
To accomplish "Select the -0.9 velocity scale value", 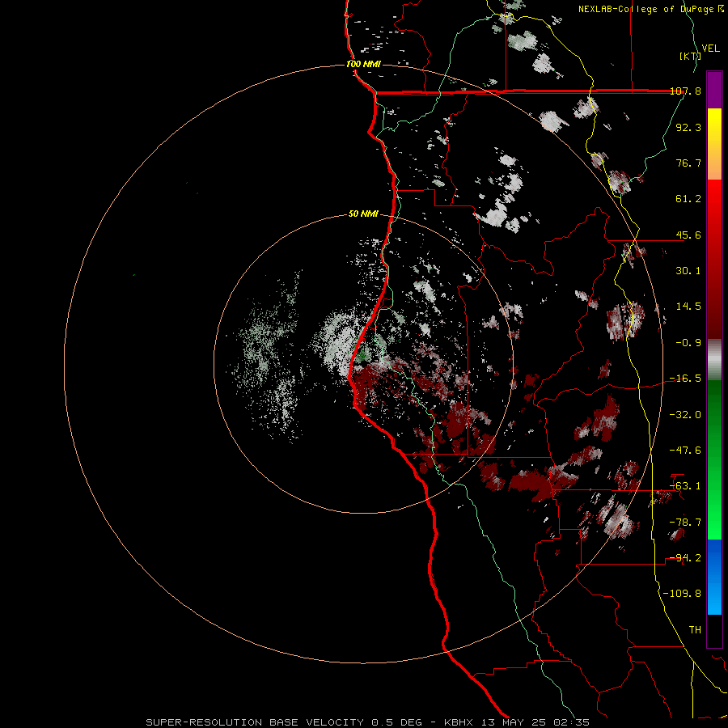I will coord(688,343).
